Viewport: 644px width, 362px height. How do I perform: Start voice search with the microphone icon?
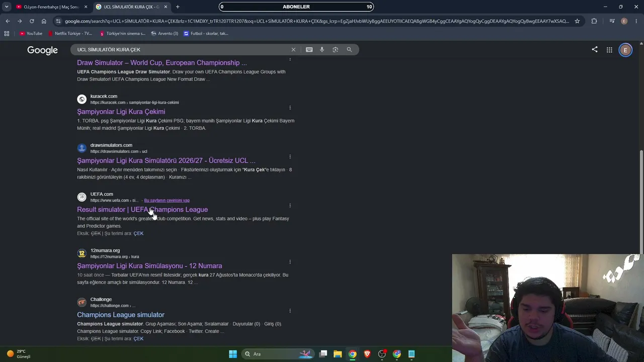(322, 50)
